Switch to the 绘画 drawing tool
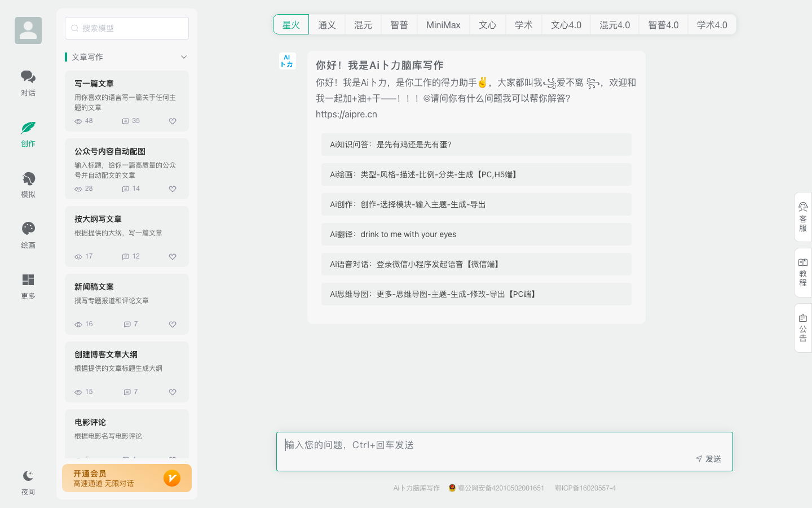 (x=28, y=234)
